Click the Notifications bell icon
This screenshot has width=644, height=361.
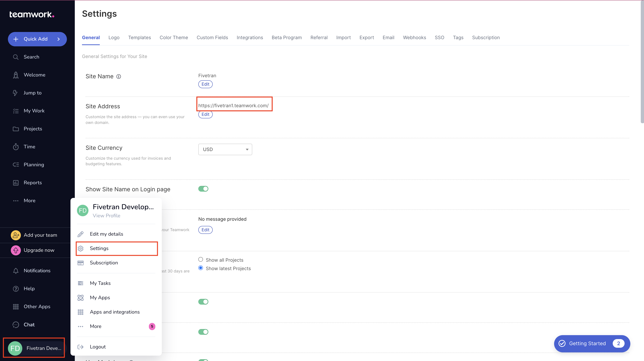[x=16, y=270]
